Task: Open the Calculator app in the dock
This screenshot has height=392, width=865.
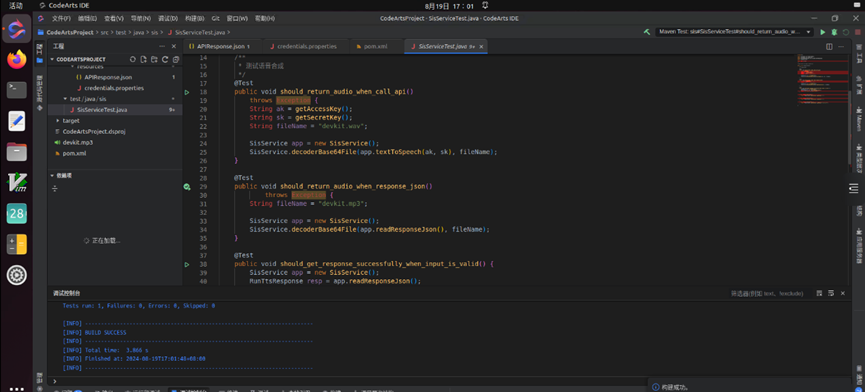Action: (17, 244)
